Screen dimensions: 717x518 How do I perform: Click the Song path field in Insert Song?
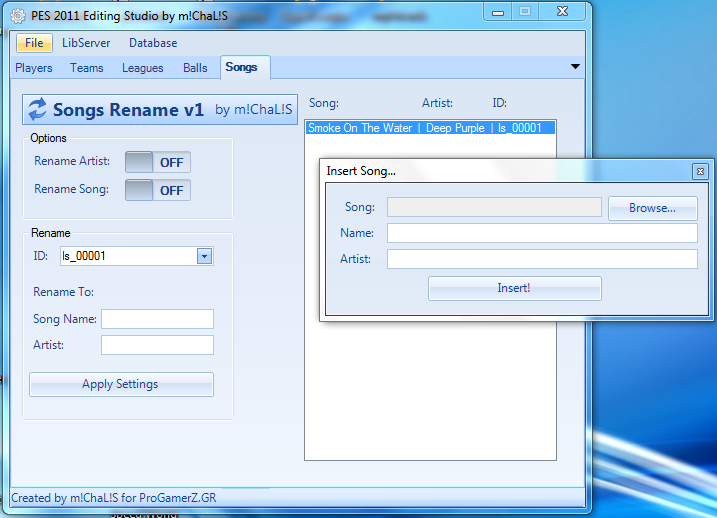(494, 207)
